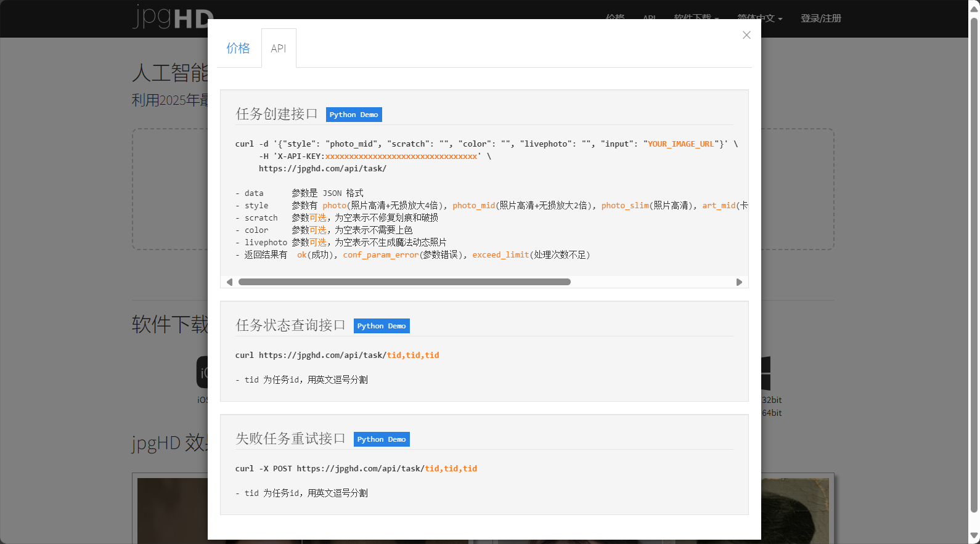Image resolution: width=980 pixels, height=544 pixels.
Task: Open the 软件下载 dropdown in the navbar
Action: (696, 18)
